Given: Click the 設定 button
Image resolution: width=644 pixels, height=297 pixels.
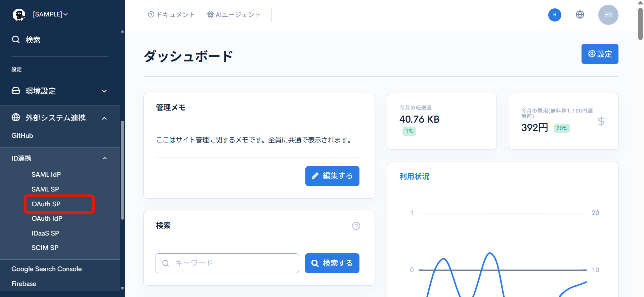Looking at the screenshot, I should pyautogui.click(x=600, y=54).
